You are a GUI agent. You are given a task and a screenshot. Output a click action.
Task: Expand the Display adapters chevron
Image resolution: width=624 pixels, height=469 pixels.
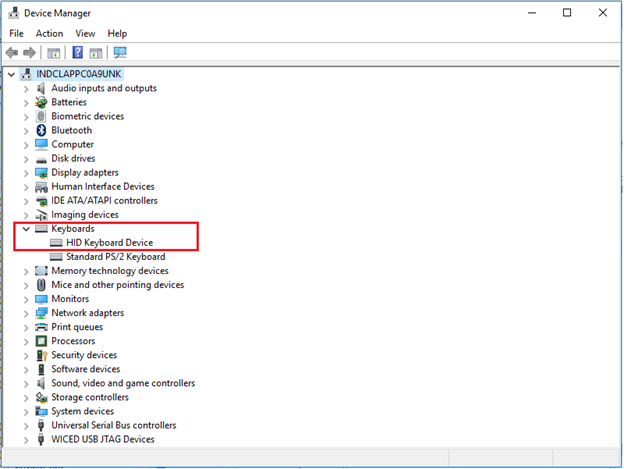click(26, 173)
